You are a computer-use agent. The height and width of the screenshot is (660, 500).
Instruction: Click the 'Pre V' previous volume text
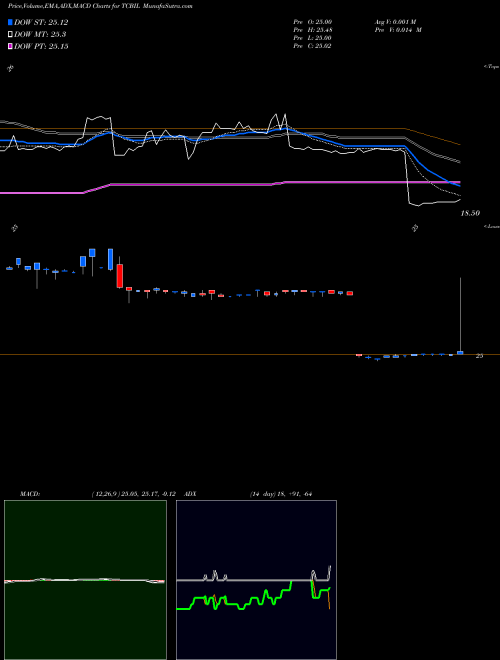tap(398, 30)
